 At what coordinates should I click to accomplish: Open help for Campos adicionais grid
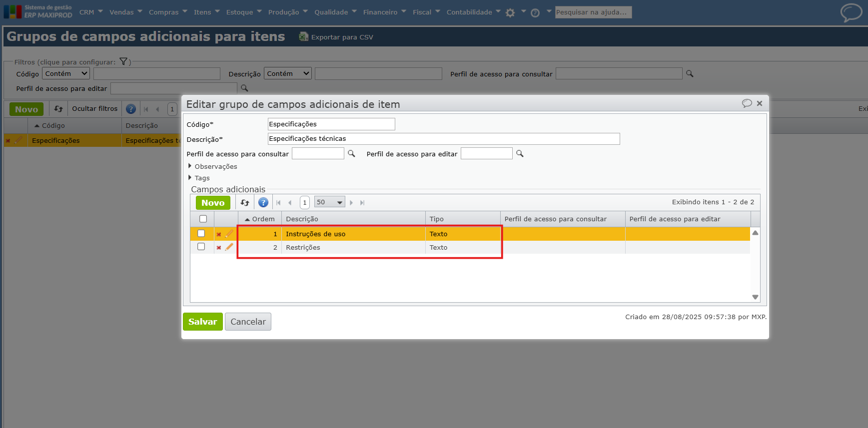[263, 202]
